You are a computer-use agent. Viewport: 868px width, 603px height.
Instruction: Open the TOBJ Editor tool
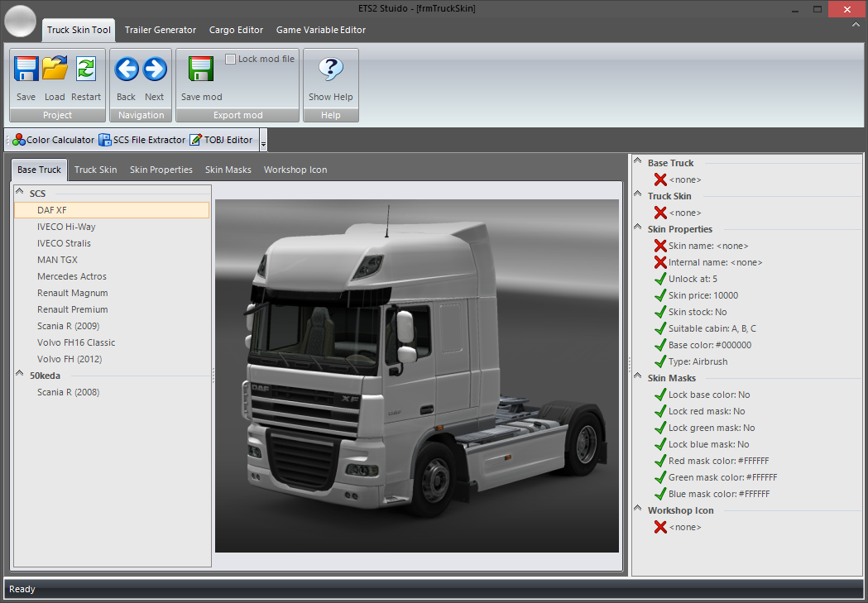pos(222,140)
